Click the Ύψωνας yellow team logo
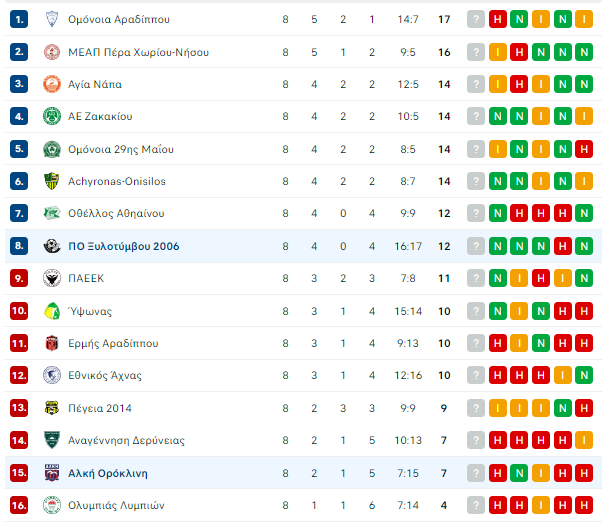 coord(51,311)
